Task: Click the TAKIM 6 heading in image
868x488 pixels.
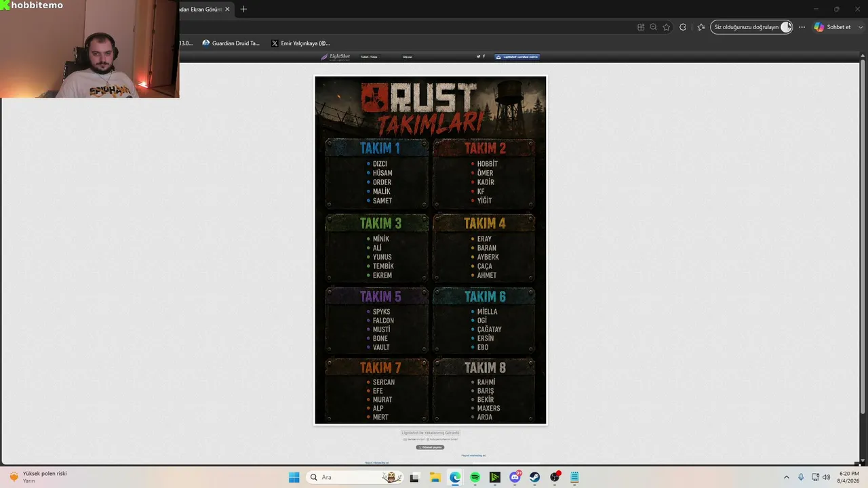Action: pyautogui.click(x=485, y=296)
